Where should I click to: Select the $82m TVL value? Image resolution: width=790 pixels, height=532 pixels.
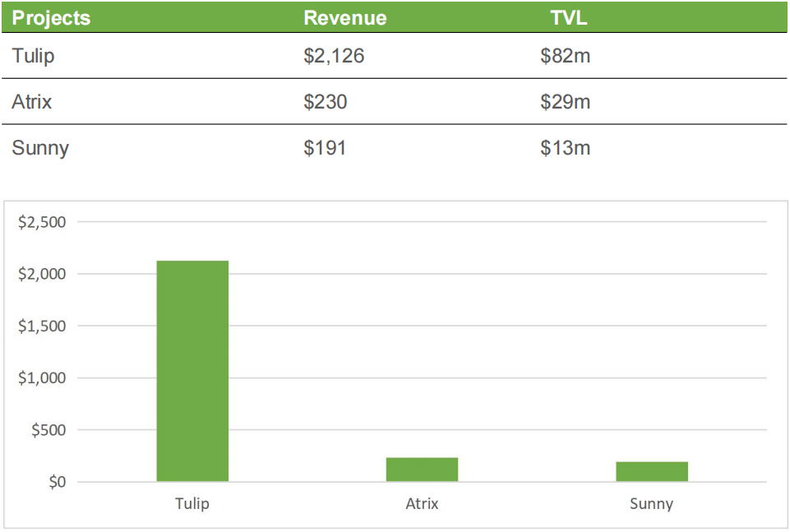pos(565,56)
